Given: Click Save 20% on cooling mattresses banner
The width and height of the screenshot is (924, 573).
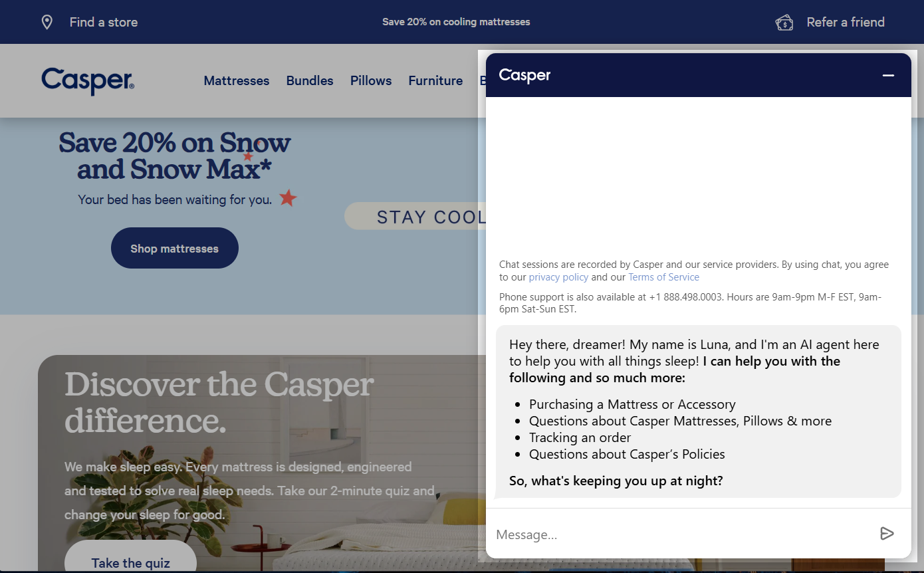Looking at the screenshot, I should click(456, 22).
